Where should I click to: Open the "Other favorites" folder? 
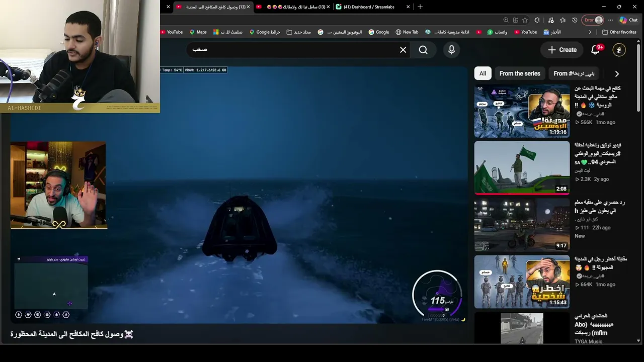(x=619, y=32)
